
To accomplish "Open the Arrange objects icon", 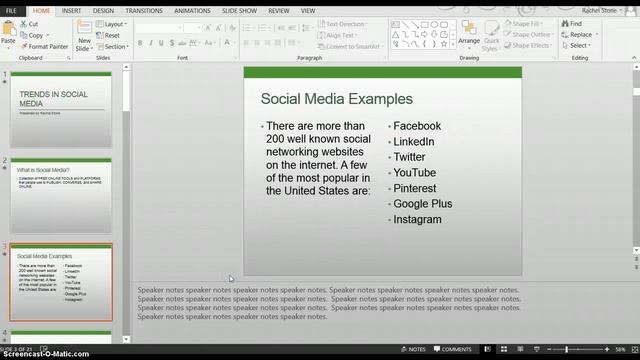I will [469, 28].
